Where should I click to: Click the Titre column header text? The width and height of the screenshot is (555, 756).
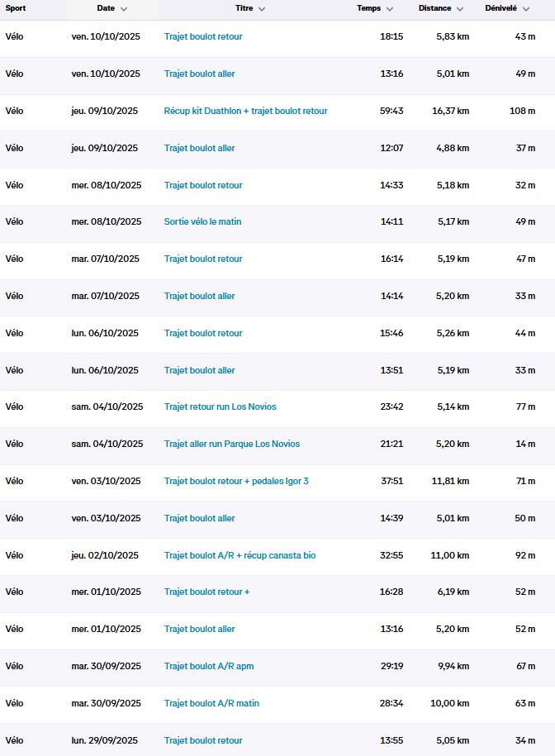pos(244,8)
